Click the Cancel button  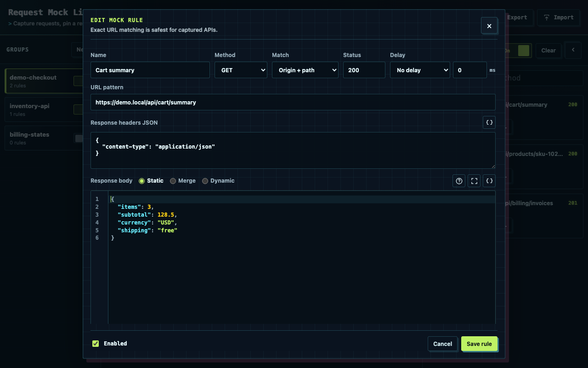(x=442, y=344)
